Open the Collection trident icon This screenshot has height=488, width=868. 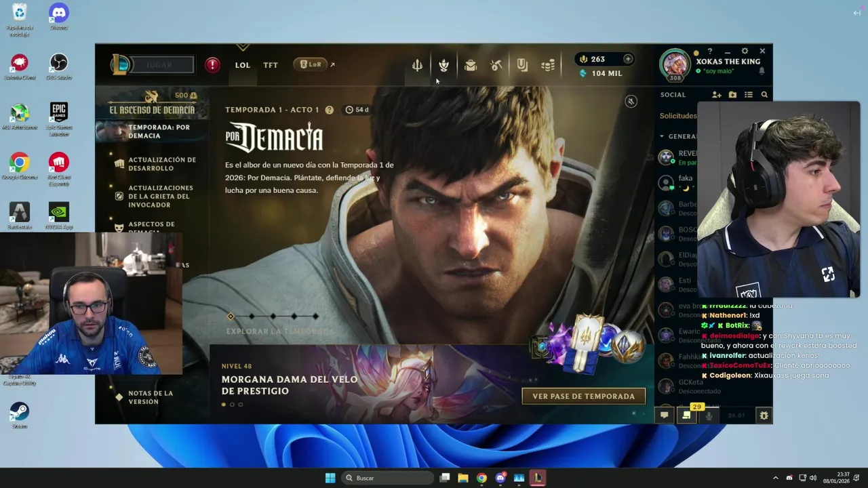pos(417,65)
